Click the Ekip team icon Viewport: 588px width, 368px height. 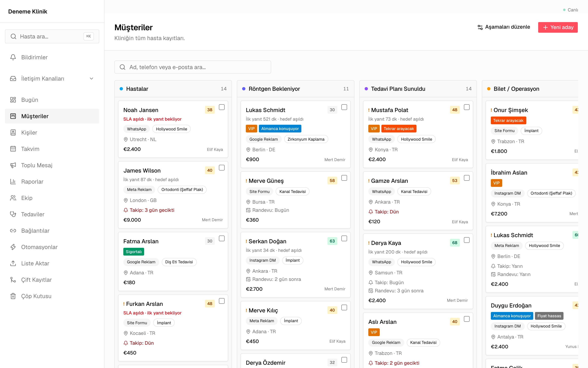coord(13,198)
